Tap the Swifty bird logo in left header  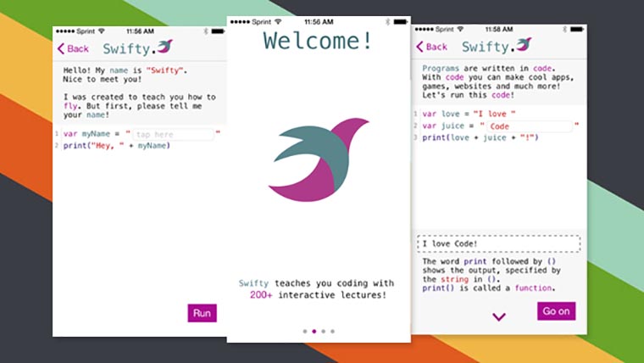point(164,47)
